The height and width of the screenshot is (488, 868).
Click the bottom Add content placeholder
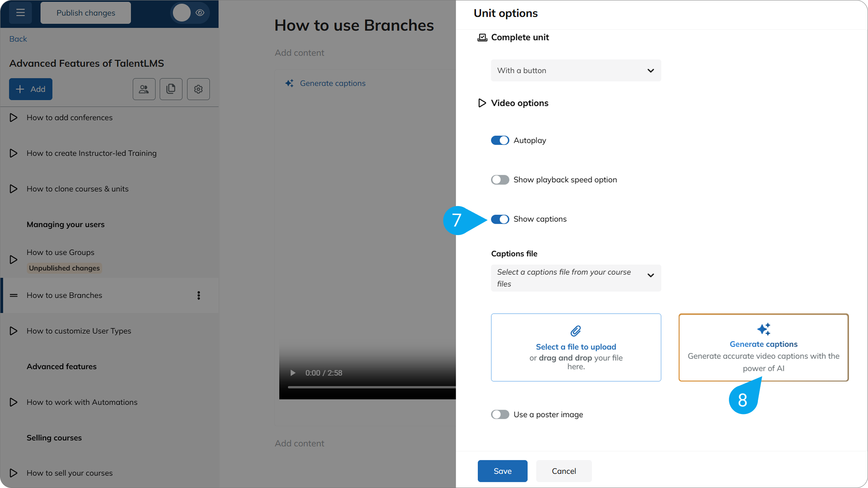(x=299, y=443)
